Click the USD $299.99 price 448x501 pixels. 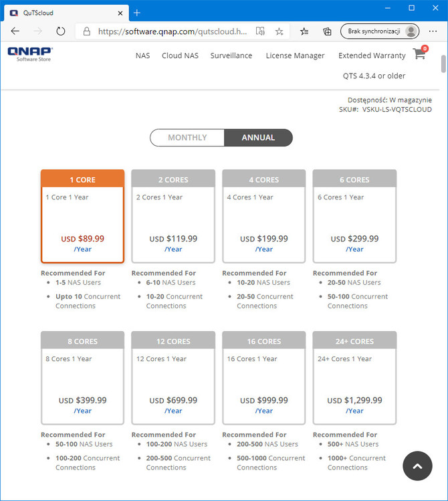point(354,239)
